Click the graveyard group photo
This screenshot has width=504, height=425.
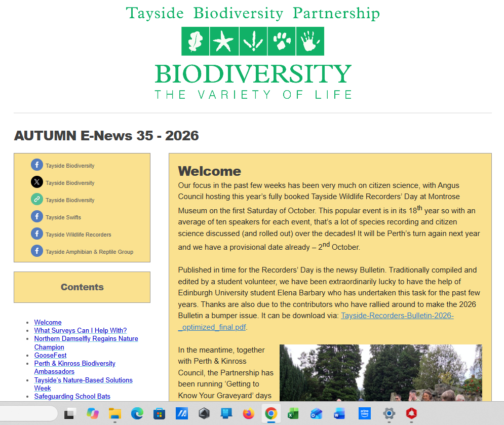[x=380, y=373]
